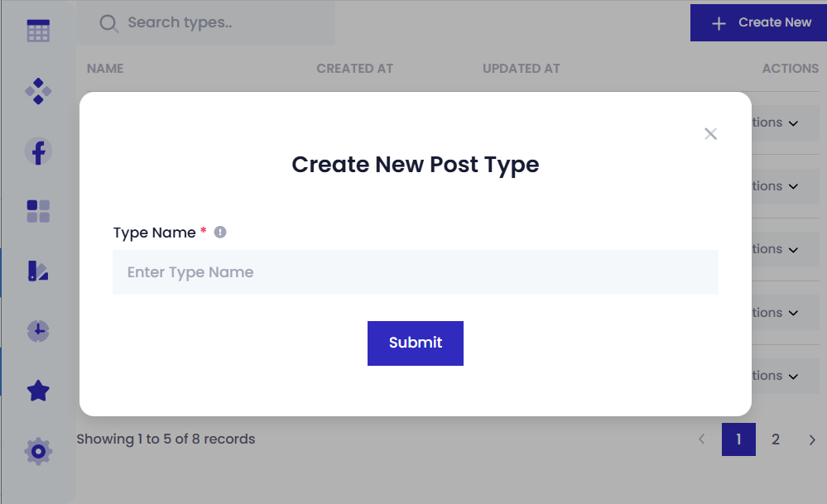Viewport: 827px width, 504px height.
Task: Click the paint swatch design sidebar icon
Action: click(38, 271)
